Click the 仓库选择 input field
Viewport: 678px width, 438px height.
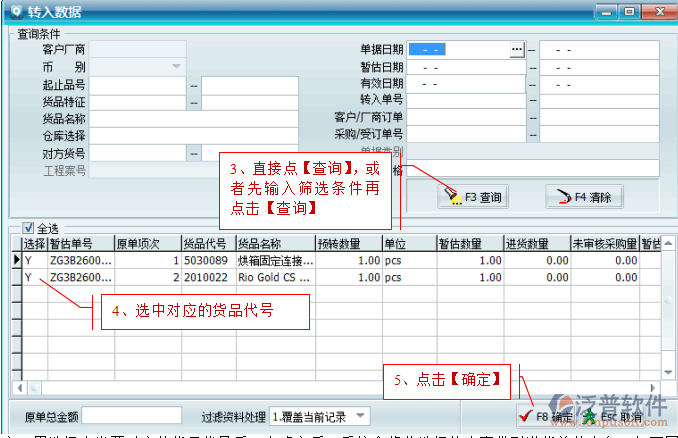click(194, 135)
